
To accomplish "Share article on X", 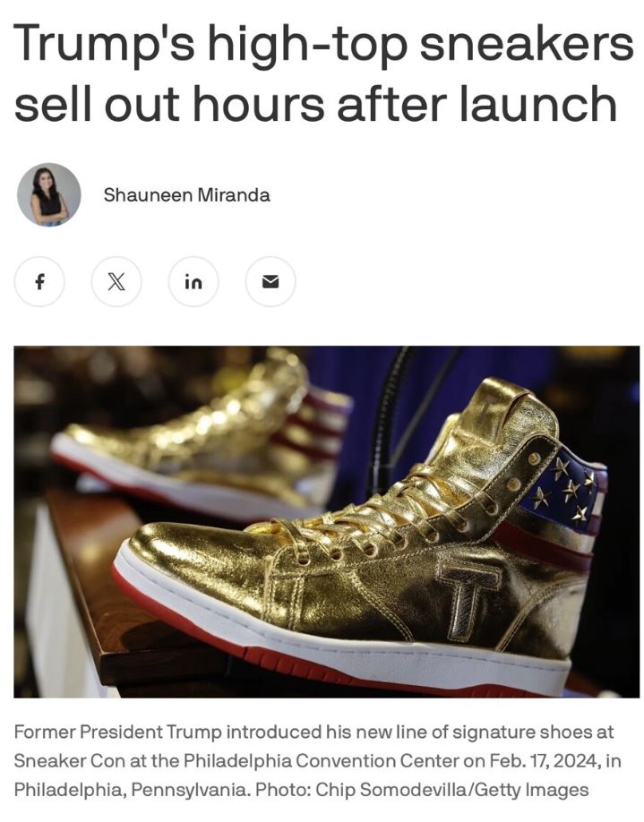I will tap(116, 281).
